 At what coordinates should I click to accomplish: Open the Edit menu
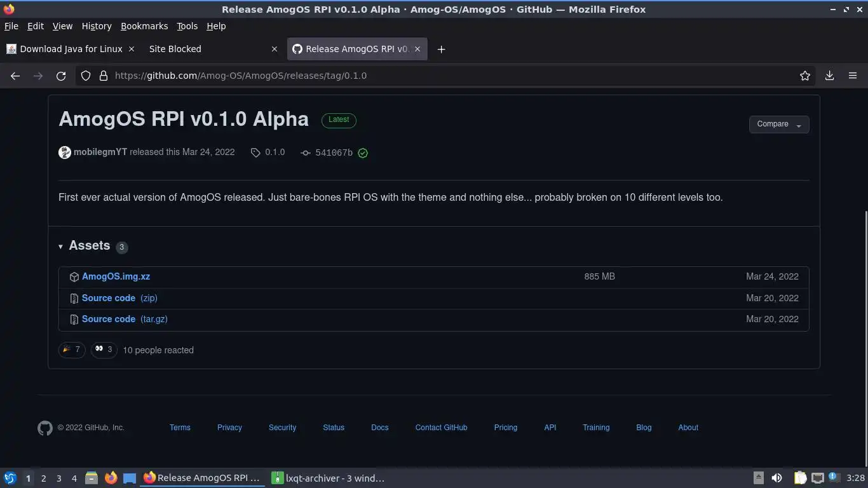36,26
